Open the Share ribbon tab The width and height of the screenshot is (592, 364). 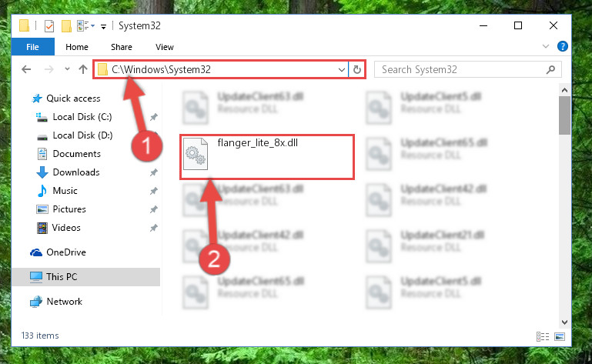click(121, 47)
